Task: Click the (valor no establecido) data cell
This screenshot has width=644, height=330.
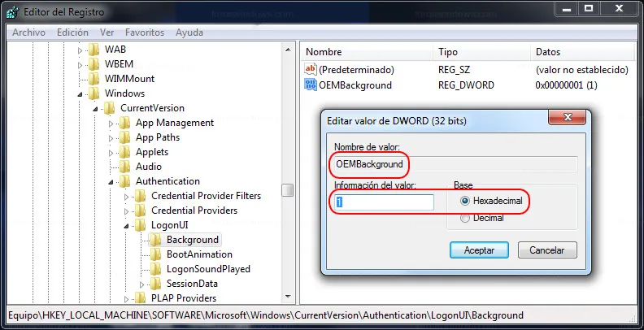Action: [582, 70]
